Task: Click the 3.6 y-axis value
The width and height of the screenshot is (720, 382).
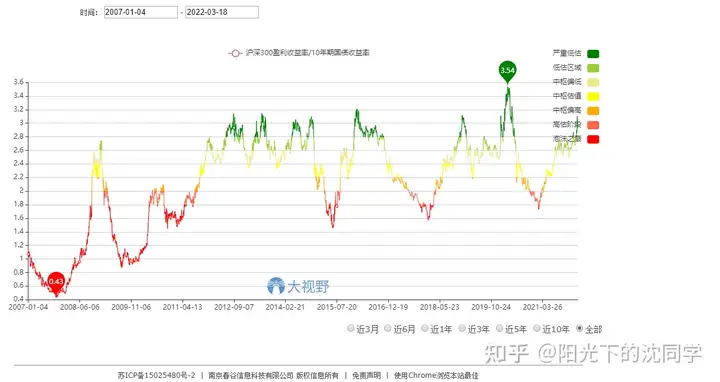Action: point(18,82)
